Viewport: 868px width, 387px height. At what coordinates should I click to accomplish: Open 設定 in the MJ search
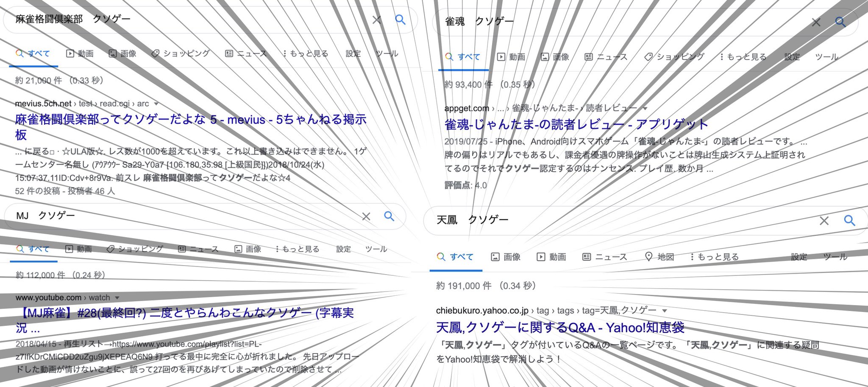click(343, 249)
